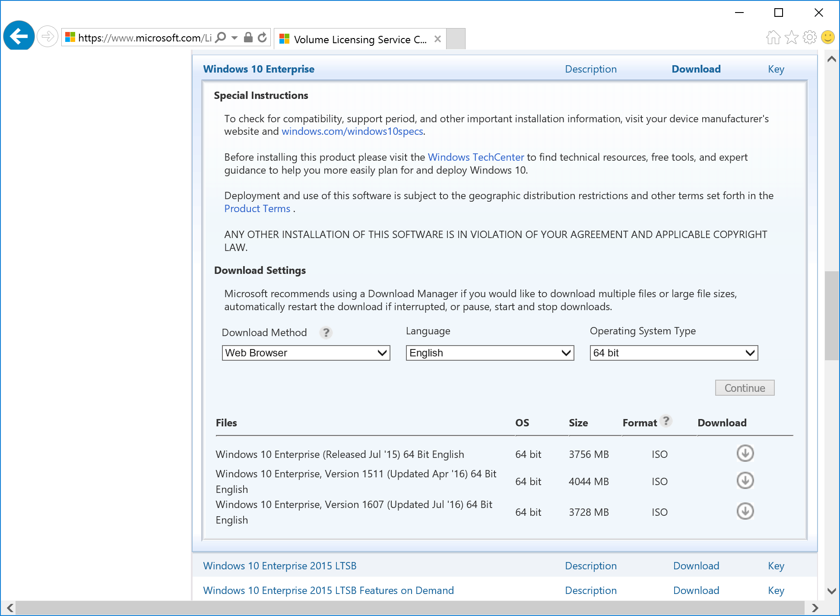The height and width of the screenshot is (616, 840).
Task: Click the Download Settings heading
Action: point(260,270)
